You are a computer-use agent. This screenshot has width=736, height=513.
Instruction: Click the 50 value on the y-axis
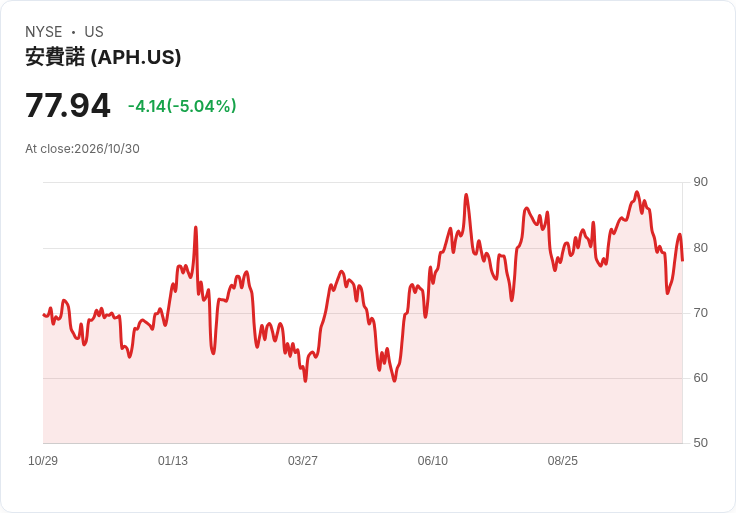[x=700, y=443]
